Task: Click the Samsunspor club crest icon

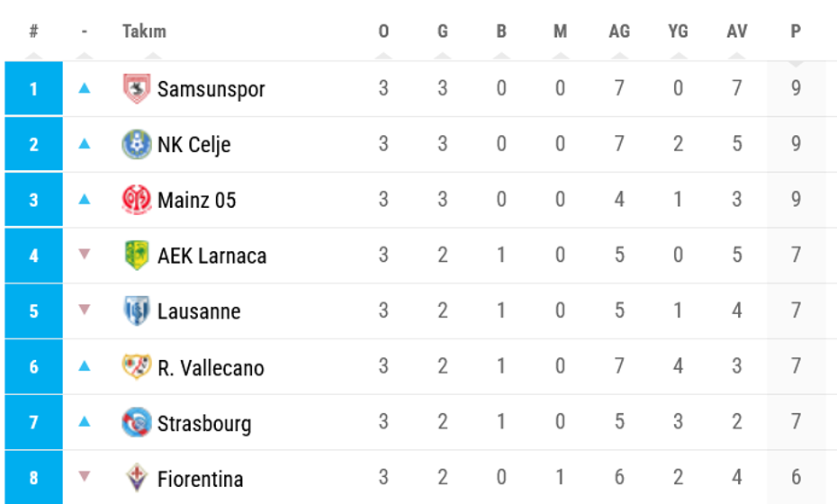Action: pos(137,88)
